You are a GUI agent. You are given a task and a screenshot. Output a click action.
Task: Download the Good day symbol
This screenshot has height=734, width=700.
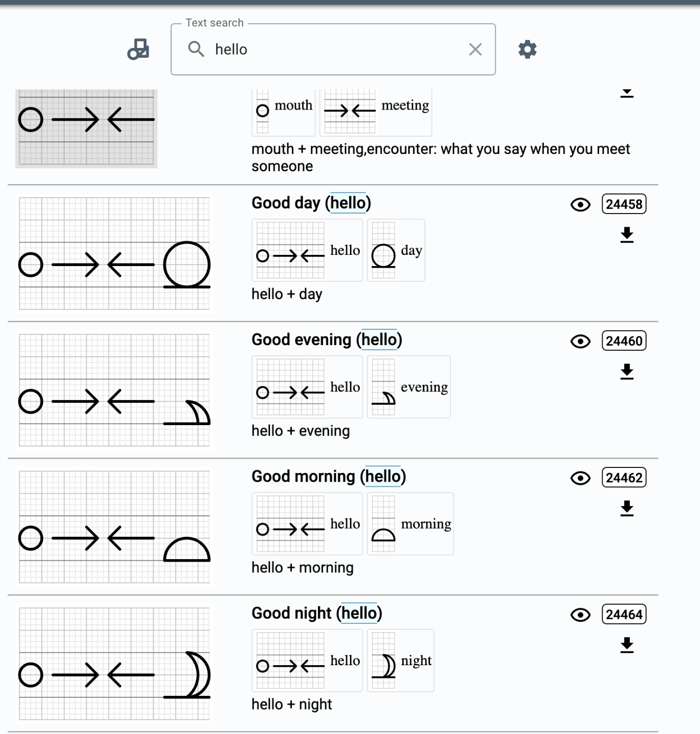pyautogui.click(x=627, y=235)
